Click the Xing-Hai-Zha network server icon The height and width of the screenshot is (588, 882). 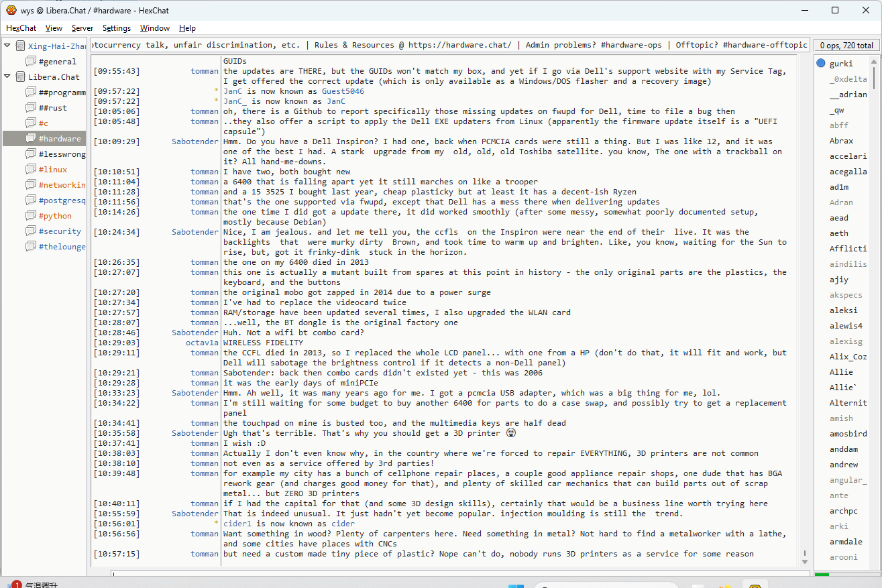20,46
